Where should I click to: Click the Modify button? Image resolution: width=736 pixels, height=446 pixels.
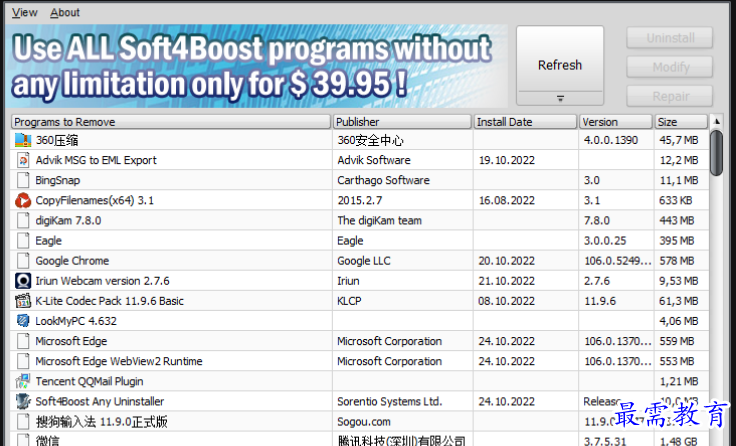tap(670, 67)
